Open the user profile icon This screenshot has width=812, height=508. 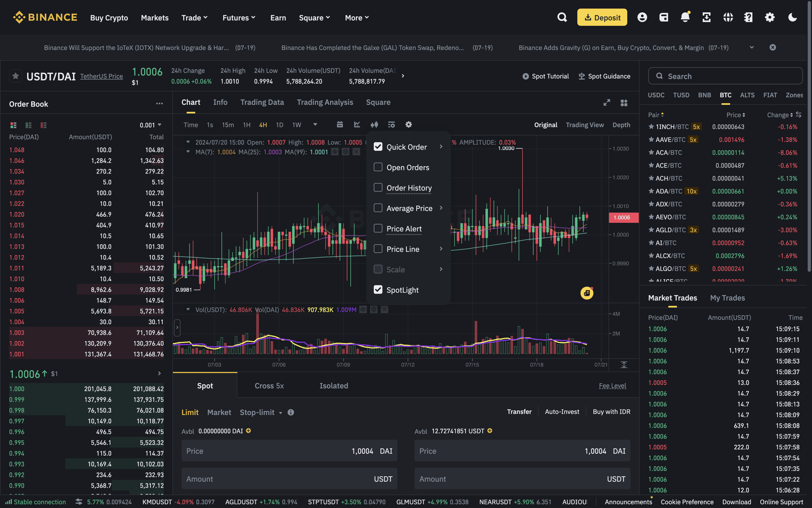[642, 17]
